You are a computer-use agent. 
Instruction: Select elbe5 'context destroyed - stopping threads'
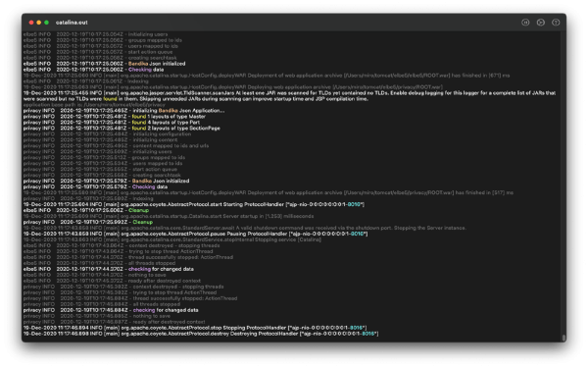122,245
